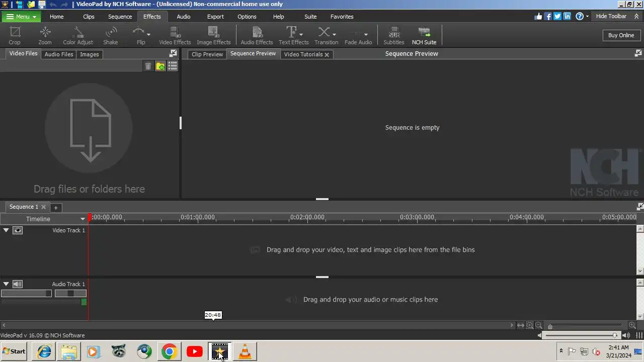Open Video Effects from the toolbar

tap(175, 36)
